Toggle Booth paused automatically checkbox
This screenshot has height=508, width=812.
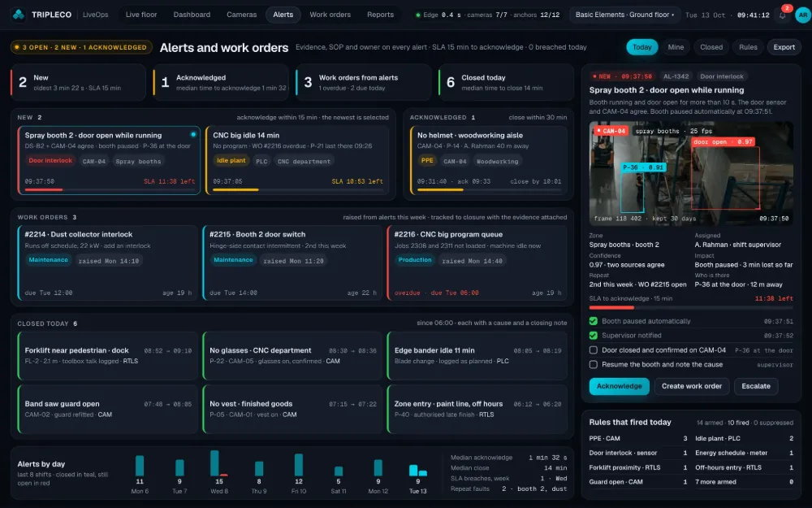click(x=594, y=321)
